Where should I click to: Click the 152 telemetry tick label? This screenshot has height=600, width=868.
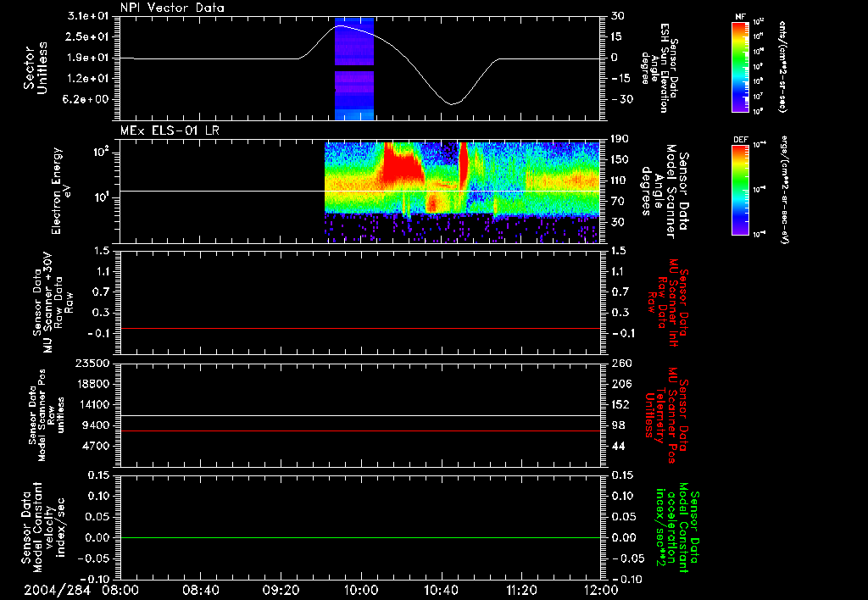[621, 404]
